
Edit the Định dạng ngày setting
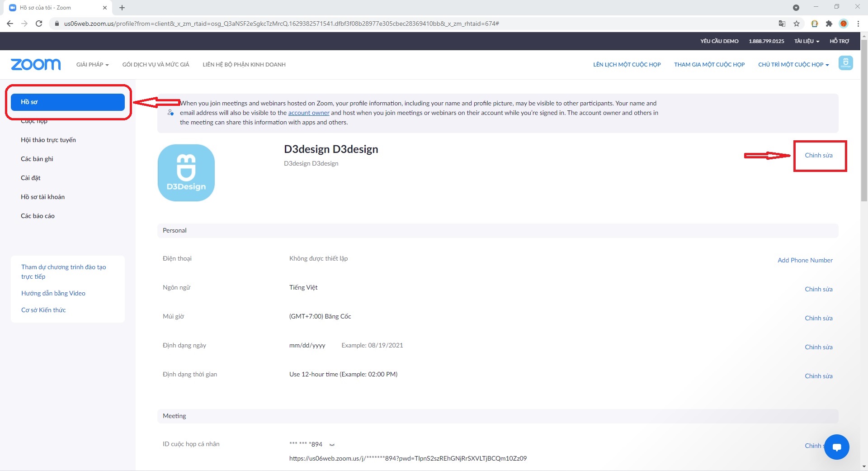click(819, 347)
